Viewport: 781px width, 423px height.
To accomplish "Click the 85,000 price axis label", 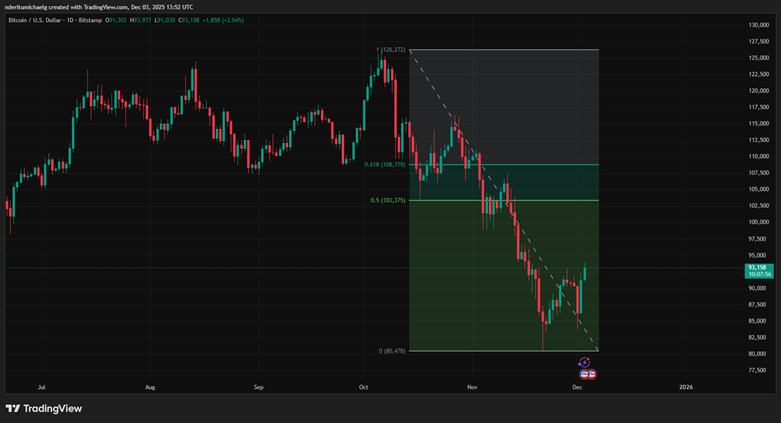I will 760,321.
